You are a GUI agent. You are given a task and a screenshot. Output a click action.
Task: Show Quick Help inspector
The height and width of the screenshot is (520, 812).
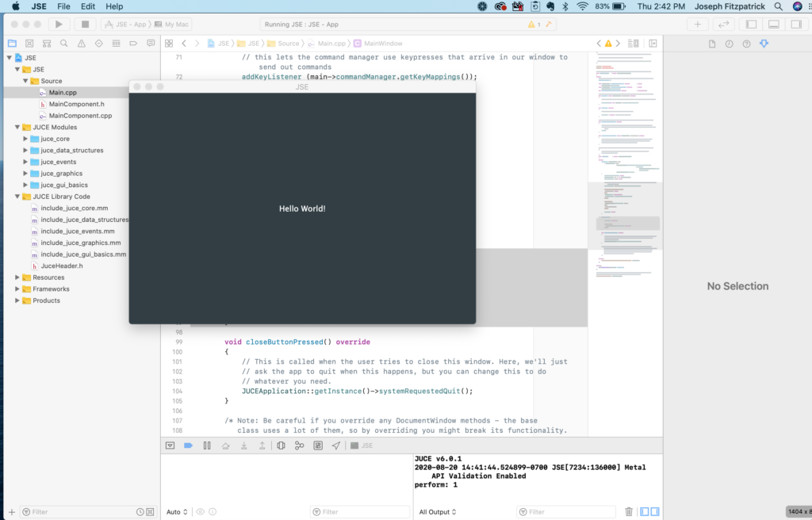pos(746,44)
